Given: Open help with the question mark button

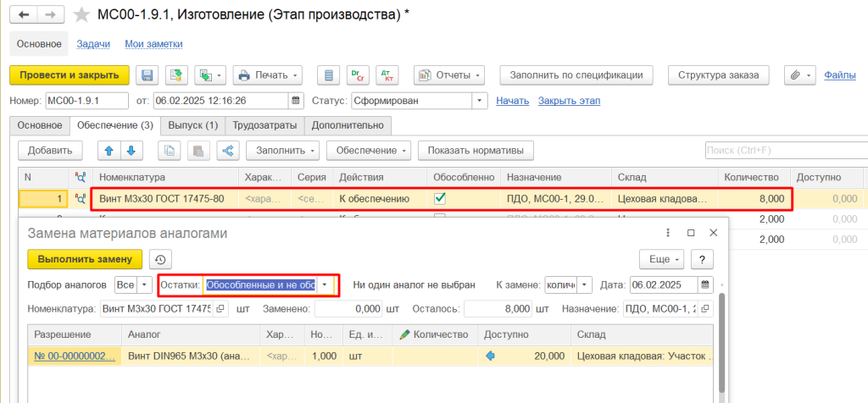Looking at the screenshot, I should click(x=702, y=259).
